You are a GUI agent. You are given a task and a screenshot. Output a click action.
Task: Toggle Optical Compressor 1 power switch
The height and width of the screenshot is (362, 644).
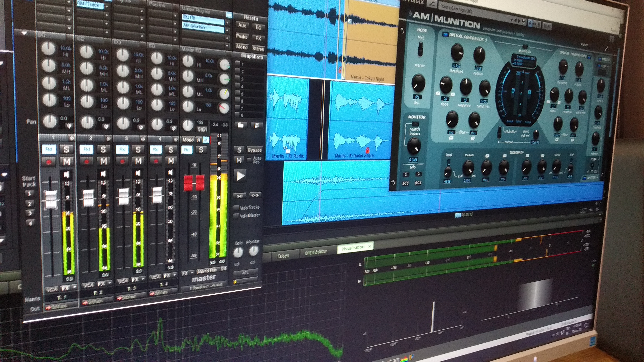[445, 34]
